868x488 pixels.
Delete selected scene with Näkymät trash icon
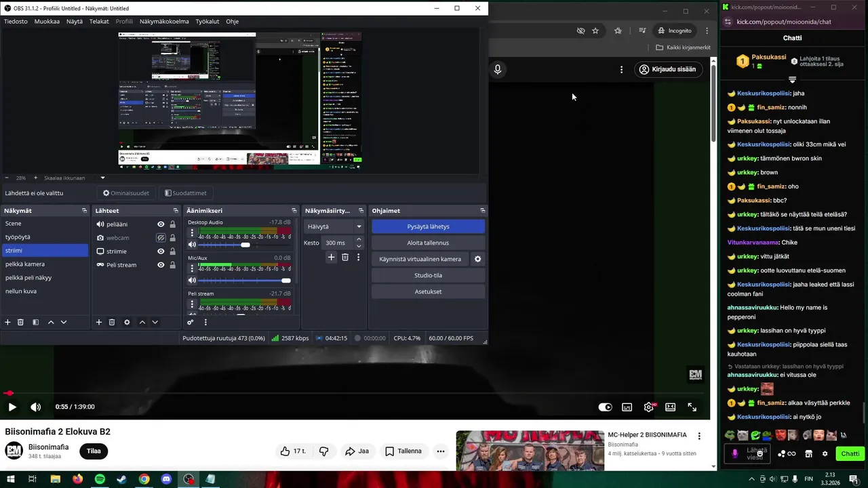pos(20,323)
